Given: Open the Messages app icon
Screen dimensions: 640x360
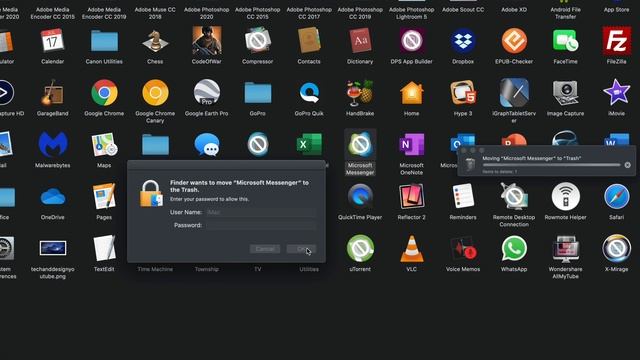Looking at the screenshot, I should coord(207,144).
